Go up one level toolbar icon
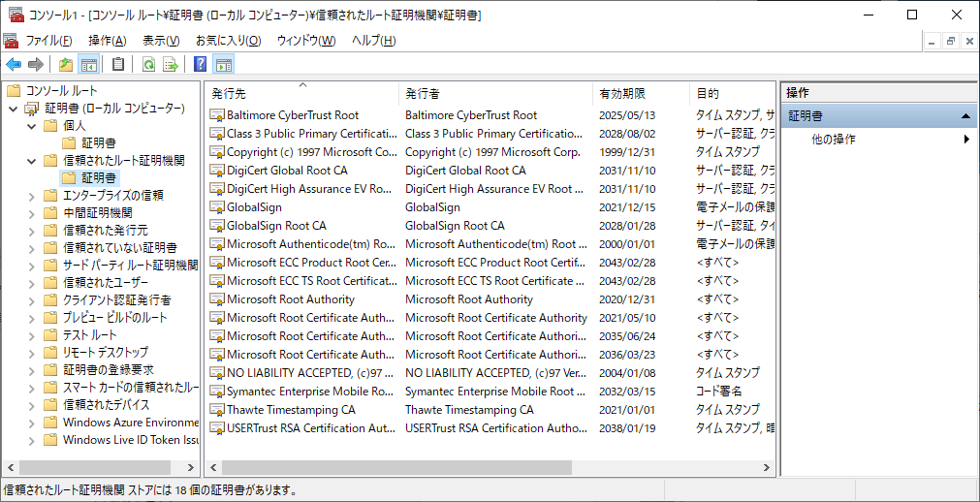The image size is (980, 502). [x=66, y=64]
